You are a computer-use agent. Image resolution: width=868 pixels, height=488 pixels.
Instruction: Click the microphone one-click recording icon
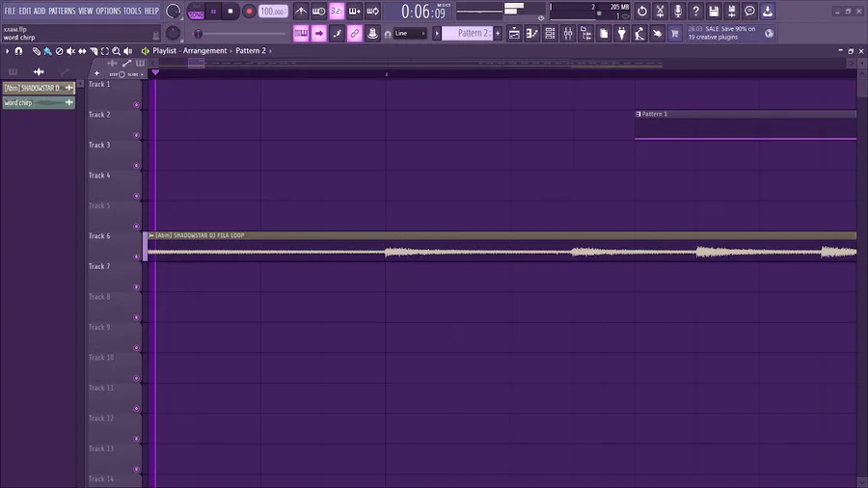pos(678,11)
